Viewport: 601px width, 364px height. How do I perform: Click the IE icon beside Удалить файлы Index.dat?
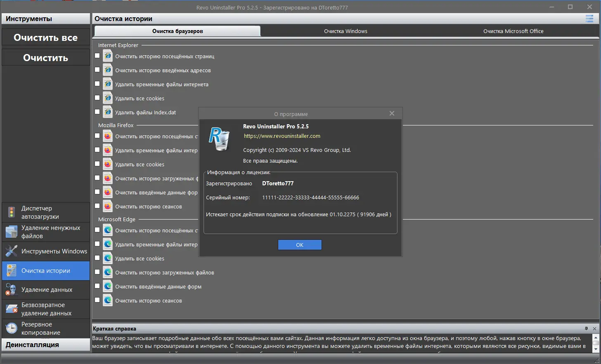pos(108,112)
